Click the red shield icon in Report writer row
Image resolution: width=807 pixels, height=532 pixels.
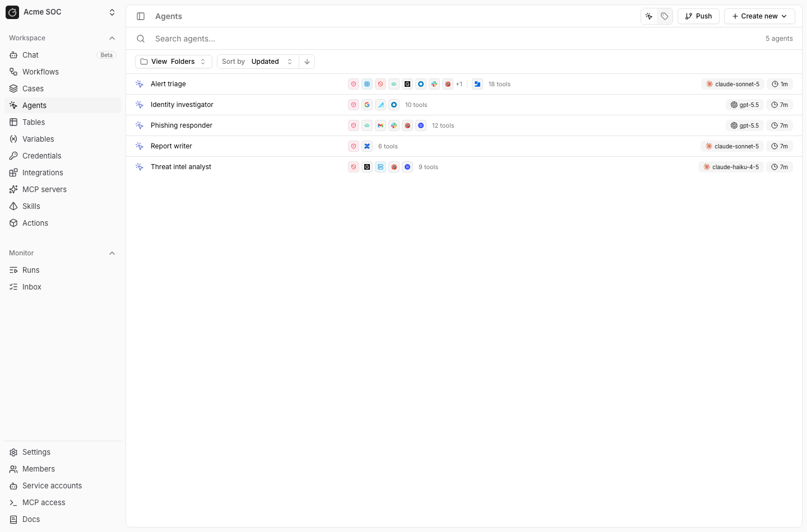[x=354, y=146]
